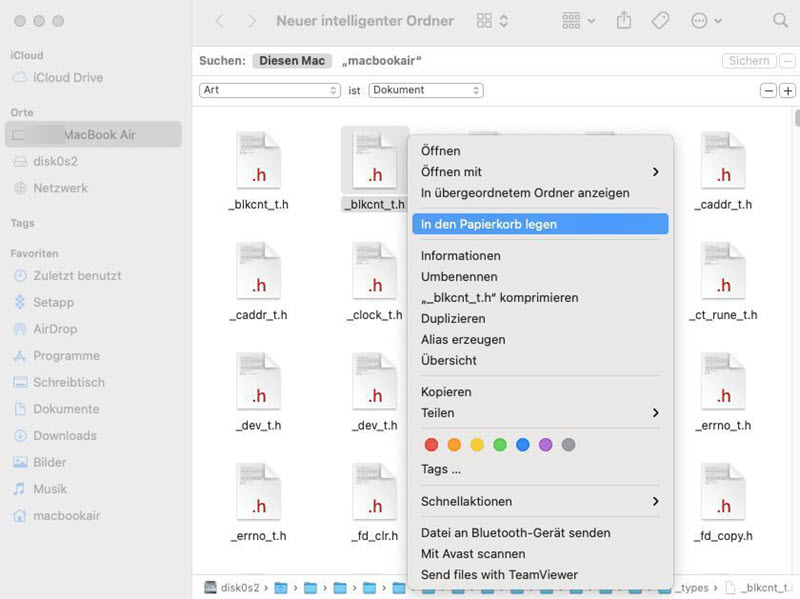Open the Art criteria dropdown
Viewport: 800px width, 599px height.
click(x=269, y=90)
